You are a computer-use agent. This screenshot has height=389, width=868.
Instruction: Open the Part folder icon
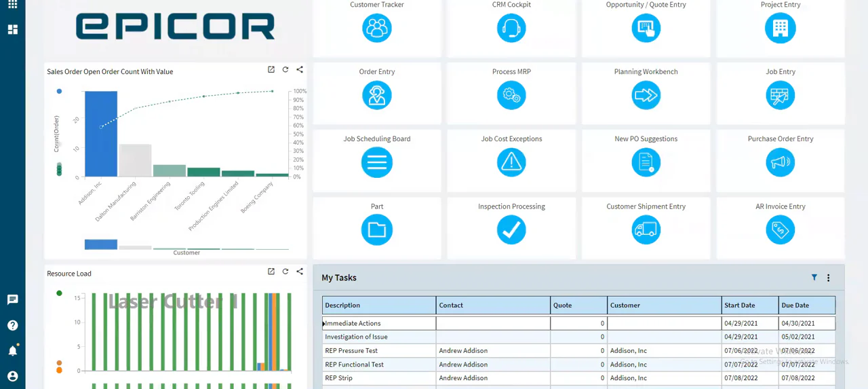[x=376, y=230]
